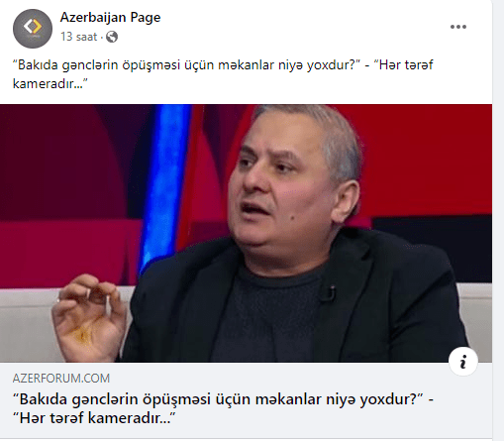Open the three-dot post options menu
This screenshot has width=504, height=441.
click(458, 27)
